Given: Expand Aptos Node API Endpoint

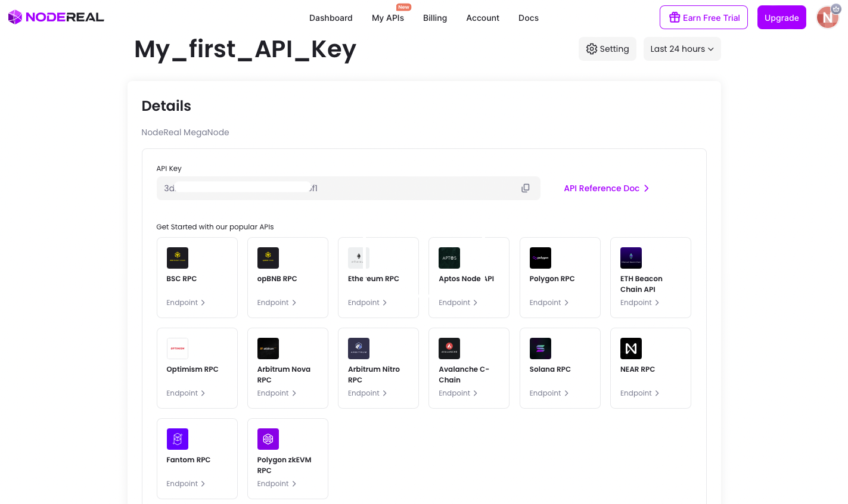Looking at the screenshot, I should 458,303.
